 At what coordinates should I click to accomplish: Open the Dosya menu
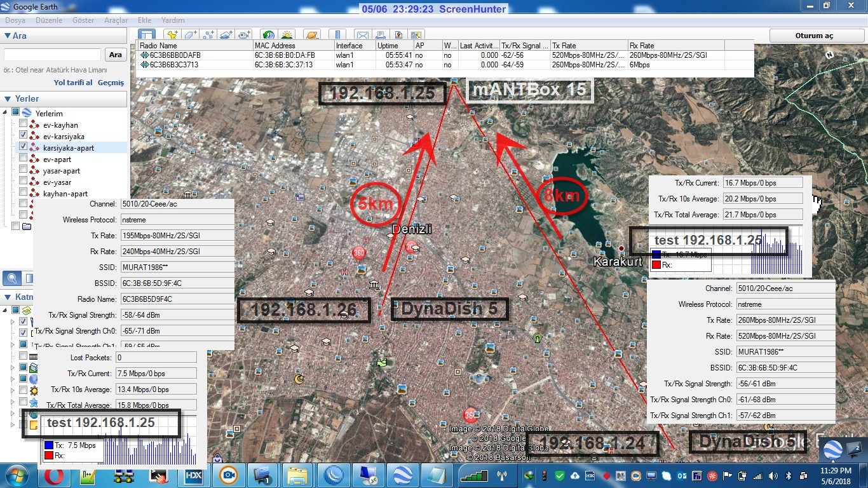(15, 20)
